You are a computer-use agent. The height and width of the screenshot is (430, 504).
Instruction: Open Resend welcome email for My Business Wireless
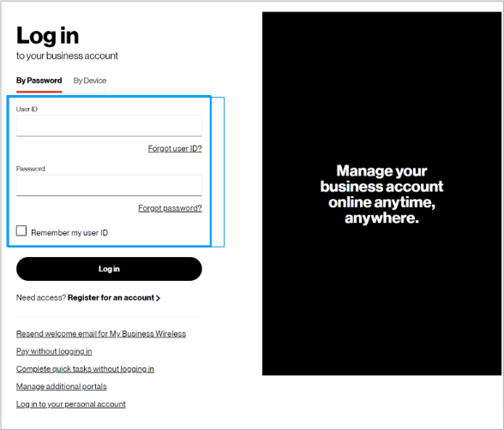coord(101,334)
